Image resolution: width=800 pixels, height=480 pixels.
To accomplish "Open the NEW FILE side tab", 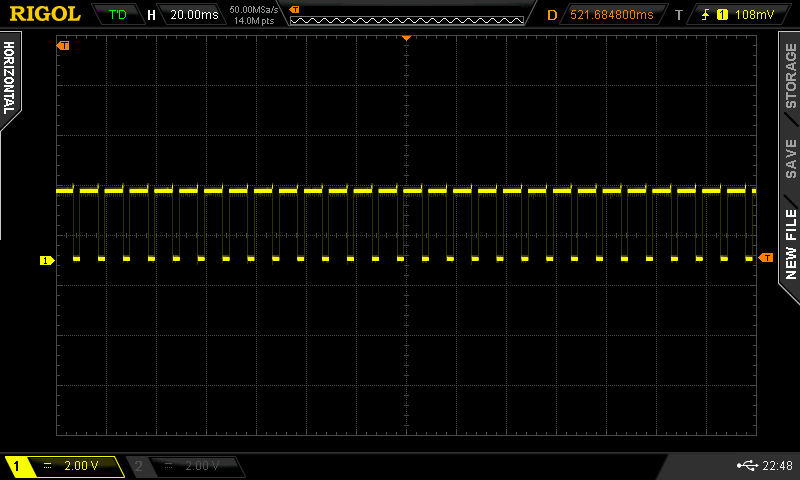I will [790, 244].
